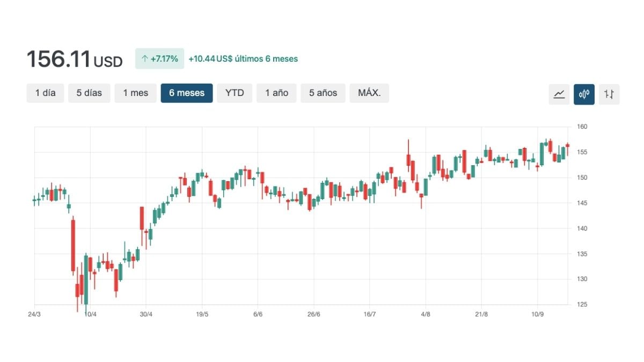Select the 5 días time range

pos(89,93)
